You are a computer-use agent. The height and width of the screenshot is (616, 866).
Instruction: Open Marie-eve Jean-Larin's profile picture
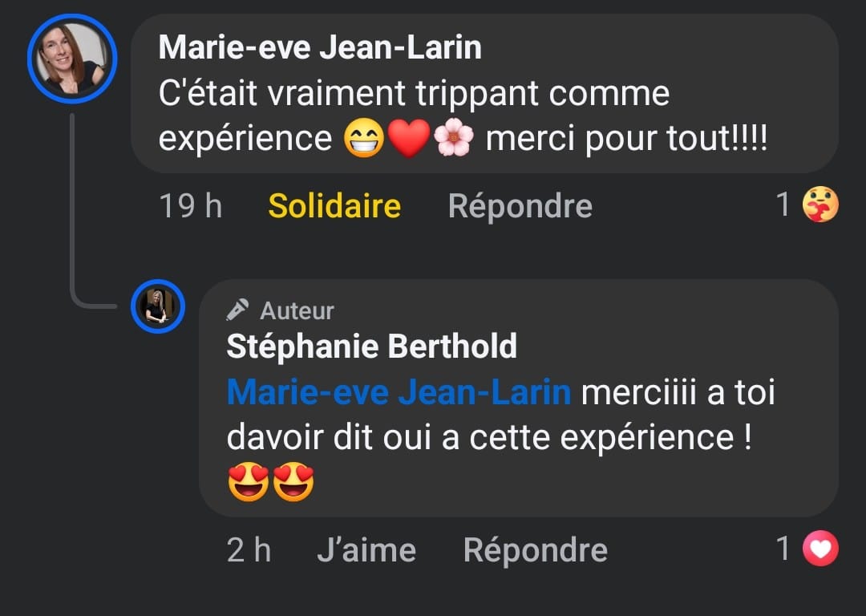[x=73, y=59]
